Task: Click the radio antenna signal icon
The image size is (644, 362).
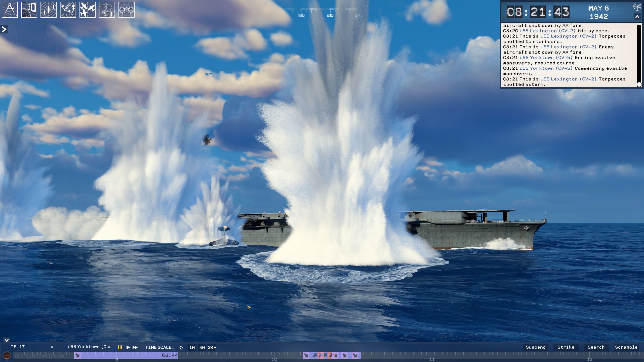Action: (x=637, y=8)
